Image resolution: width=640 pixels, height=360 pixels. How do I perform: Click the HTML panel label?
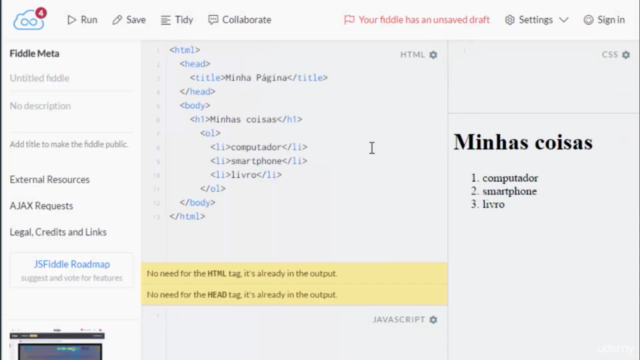click(x=412, y=55)
